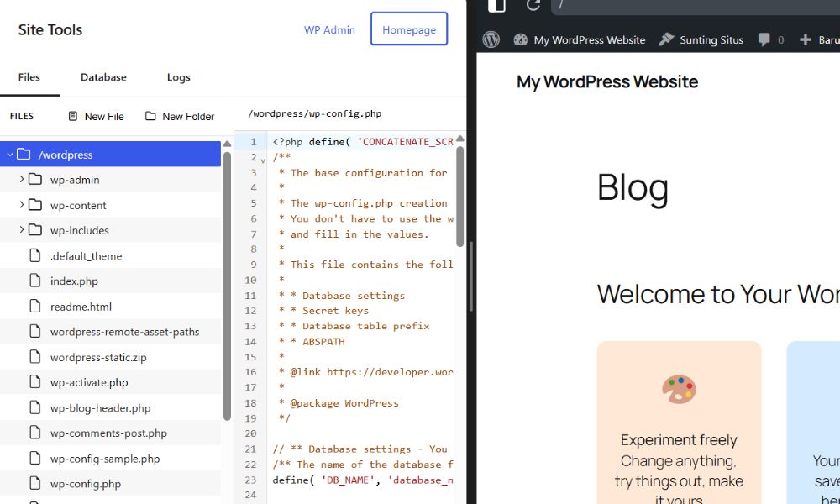Collapse the /wordpress root folder

coord(9,155)
